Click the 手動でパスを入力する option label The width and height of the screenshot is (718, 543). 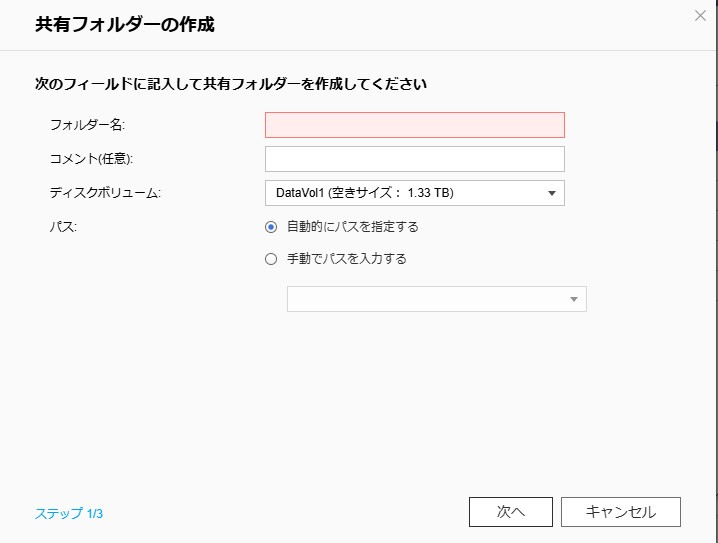pyautogui.click(x=347, y=259)
